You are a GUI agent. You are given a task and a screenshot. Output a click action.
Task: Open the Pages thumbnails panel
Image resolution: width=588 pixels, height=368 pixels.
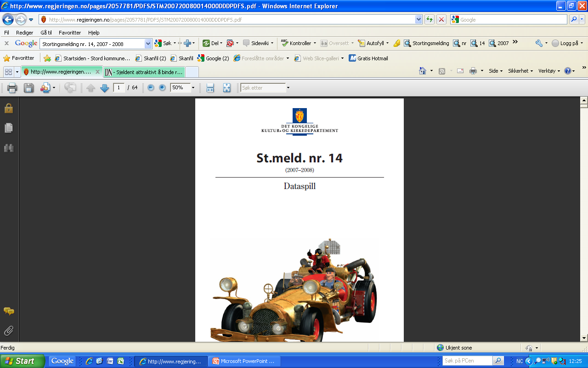[x=9, y=128]
